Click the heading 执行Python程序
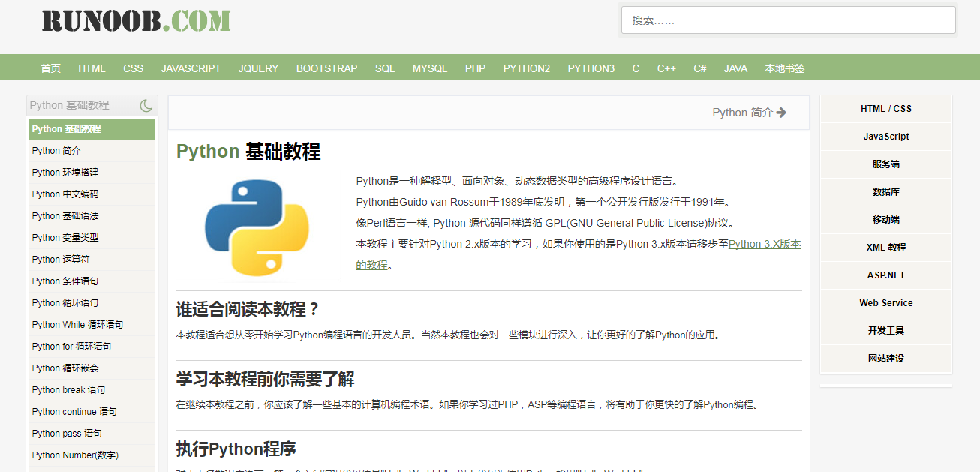Viewport: 980px width, 472px height. click(236, 449)
